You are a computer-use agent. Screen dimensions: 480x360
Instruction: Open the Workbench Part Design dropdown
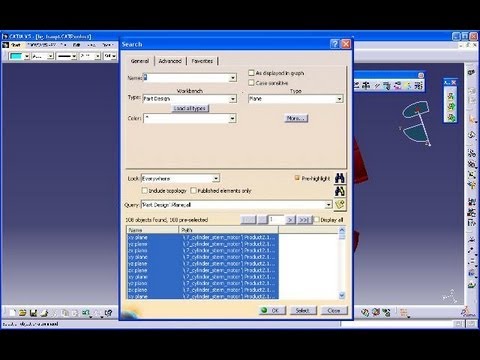pos(233,99)
